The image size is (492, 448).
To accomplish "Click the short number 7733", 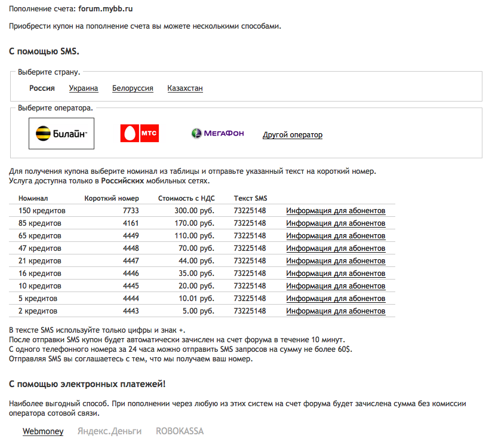I will coord(131,211).
